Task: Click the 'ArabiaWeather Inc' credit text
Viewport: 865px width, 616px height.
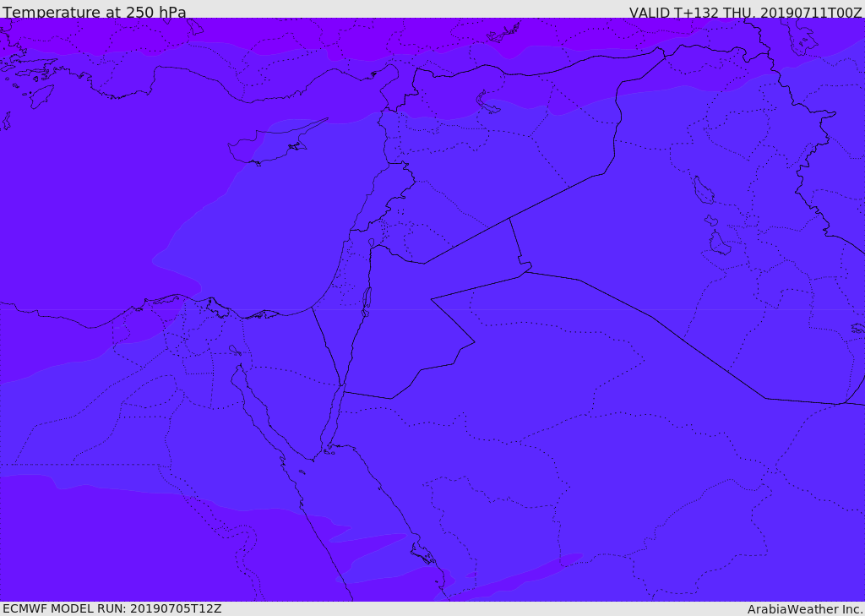Action: [804, 609]
